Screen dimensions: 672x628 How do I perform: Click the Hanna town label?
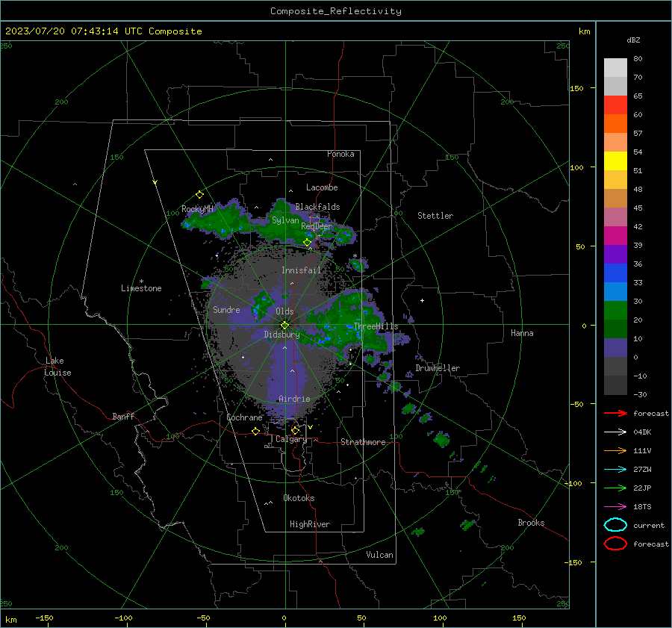[x=522, y=333]
